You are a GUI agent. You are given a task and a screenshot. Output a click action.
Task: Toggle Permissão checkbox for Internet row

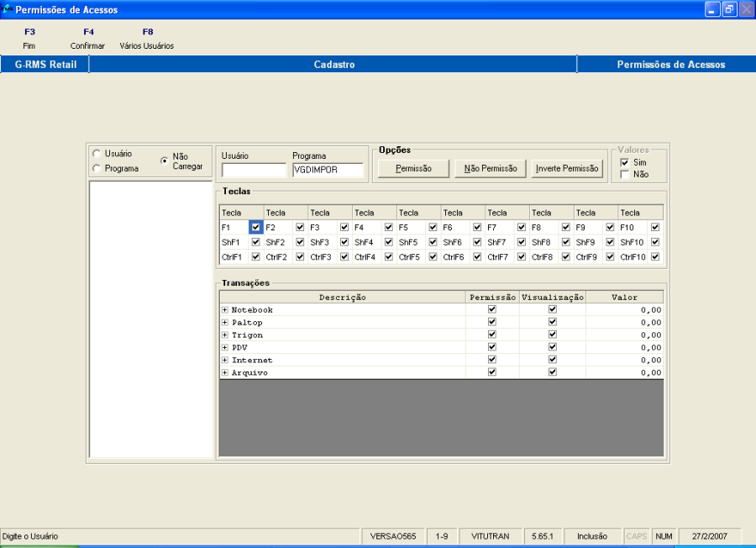coord(492,360)
